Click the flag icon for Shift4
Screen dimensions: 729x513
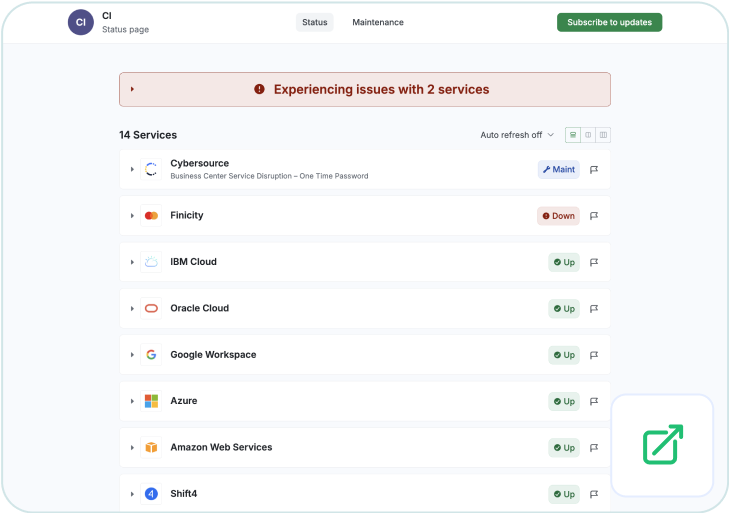click(594, 494)
